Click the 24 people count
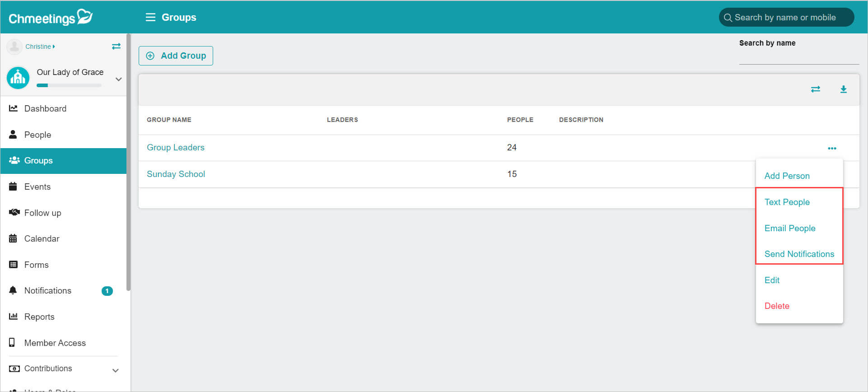The image size is (868, 392). coord(512,148)
